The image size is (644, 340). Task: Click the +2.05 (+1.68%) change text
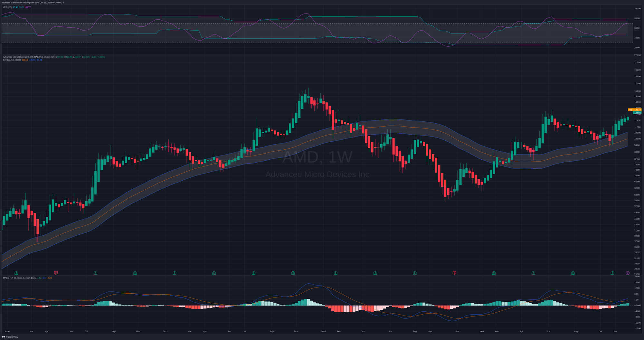(x=98, y=57)
